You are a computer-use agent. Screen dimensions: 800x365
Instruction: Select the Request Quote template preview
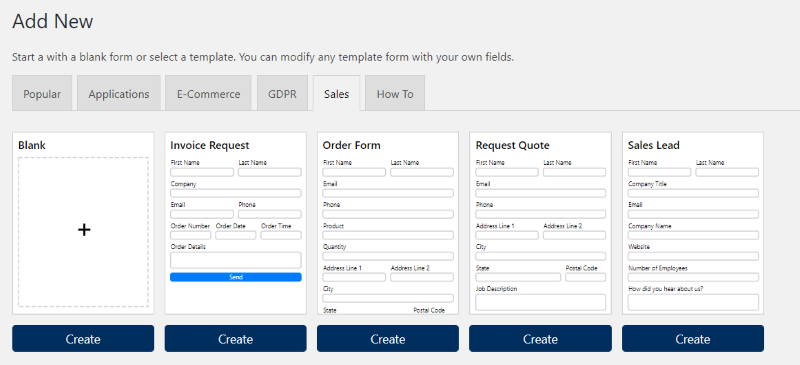(x=540, y=224)
